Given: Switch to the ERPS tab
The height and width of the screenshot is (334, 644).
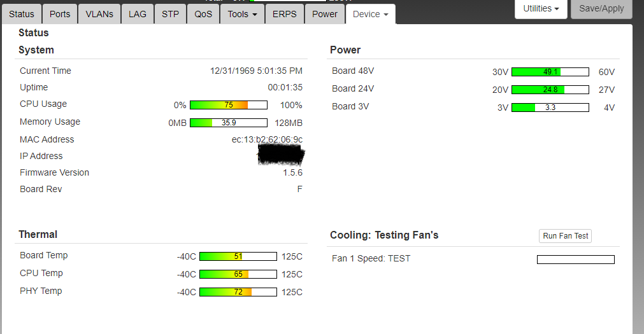Looking at the screenshot, I should click(284, 14).
